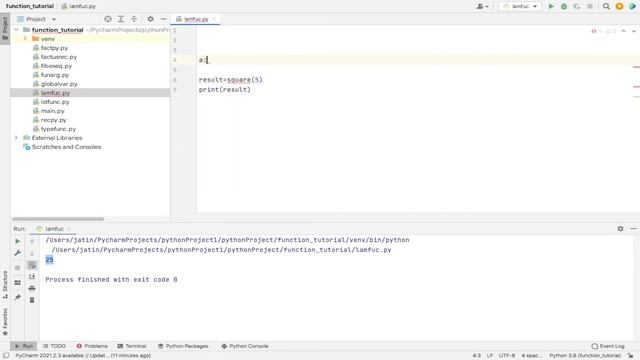Go to next highlighted error arrow
640x360 pixels.
634,31
